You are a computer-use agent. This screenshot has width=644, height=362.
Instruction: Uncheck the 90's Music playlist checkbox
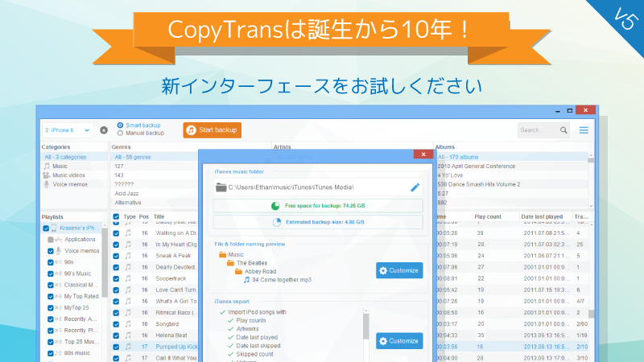(51, 274)
